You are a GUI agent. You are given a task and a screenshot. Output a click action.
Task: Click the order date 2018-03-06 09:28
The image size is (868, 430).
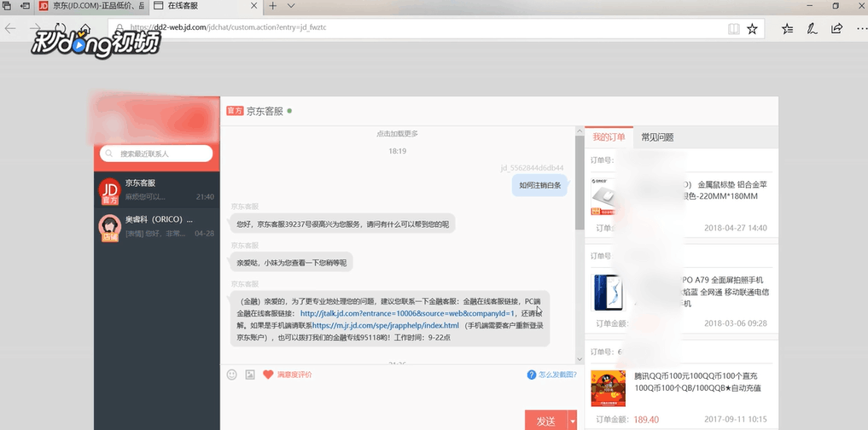click(x=735, y=323)
